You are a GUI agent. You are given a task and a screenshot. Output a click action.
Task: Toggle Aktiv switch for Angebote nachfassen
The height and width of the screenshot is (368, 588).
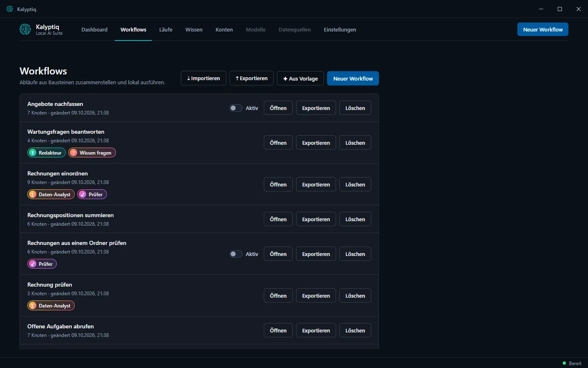(x=236, y=108)
